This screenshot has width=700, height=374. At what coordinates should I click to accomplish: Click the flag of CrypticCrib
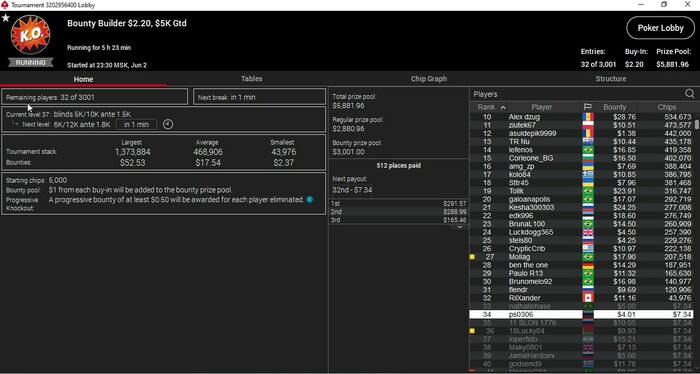pyautogui.click(x=588, y=249)
